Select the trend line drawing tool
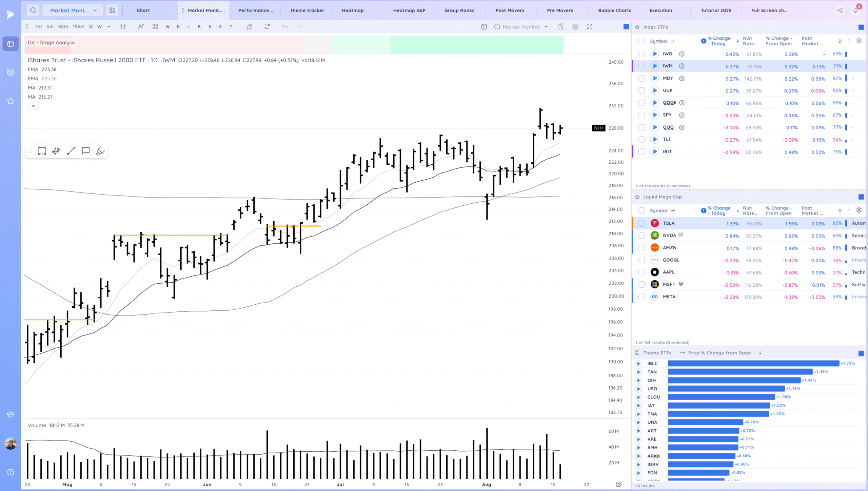868x491 pixels. coord(71,151)
